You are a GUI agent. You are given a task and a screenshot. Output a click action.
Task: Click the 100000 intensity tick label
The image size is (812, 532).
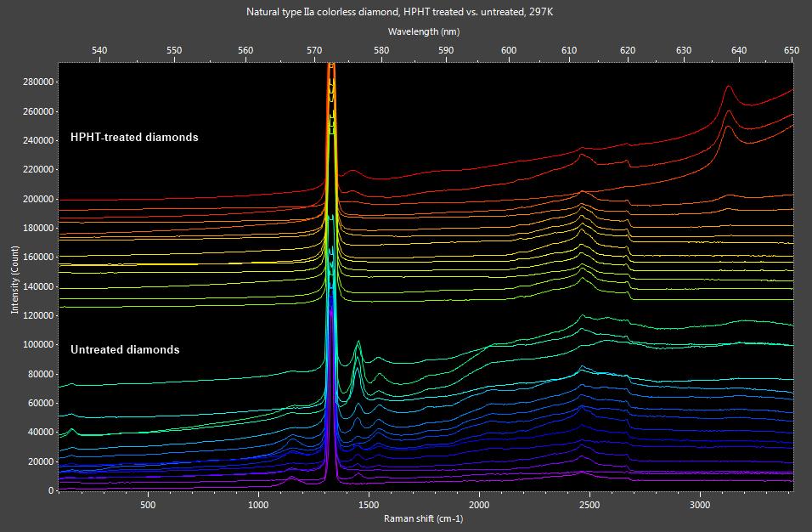38,344
